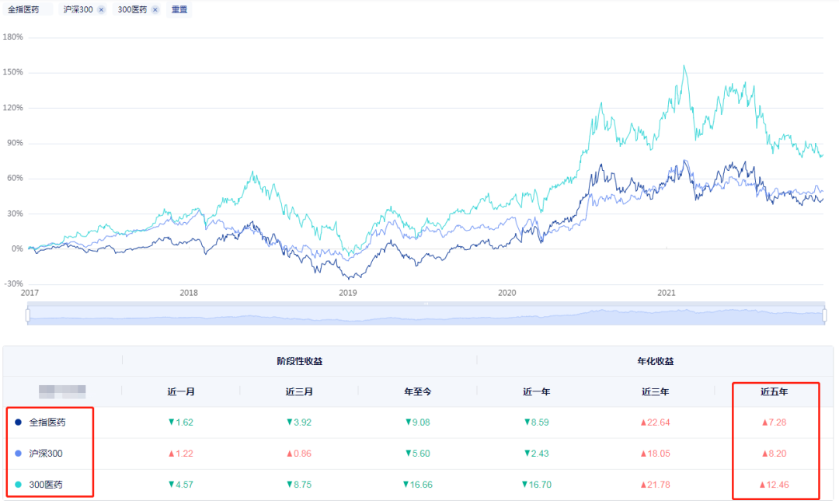This screenshot has height=504, width=839.
Task: Click the 2021 x-axis label
Action: click(667, 293)
